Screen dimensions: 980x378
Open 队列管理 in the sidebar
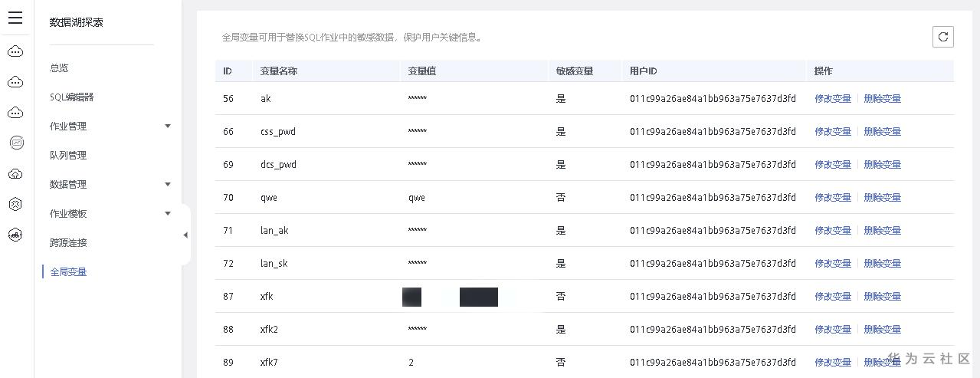pyautogui.click(x=68, y=156)
